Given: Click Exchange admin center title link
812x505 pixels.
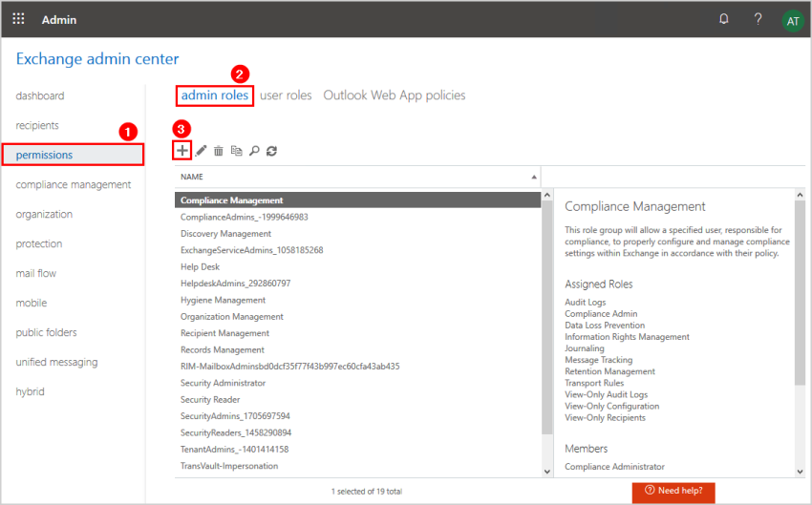Looking at the screenshot, I should [97, 58].
